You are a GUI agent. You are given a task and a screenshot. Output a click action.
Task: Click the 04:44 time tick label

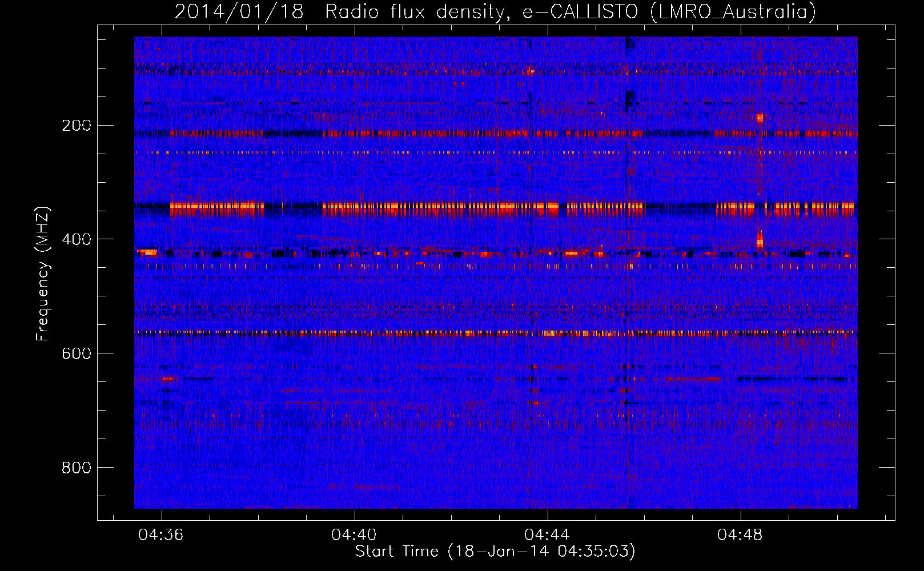[547, 535]
